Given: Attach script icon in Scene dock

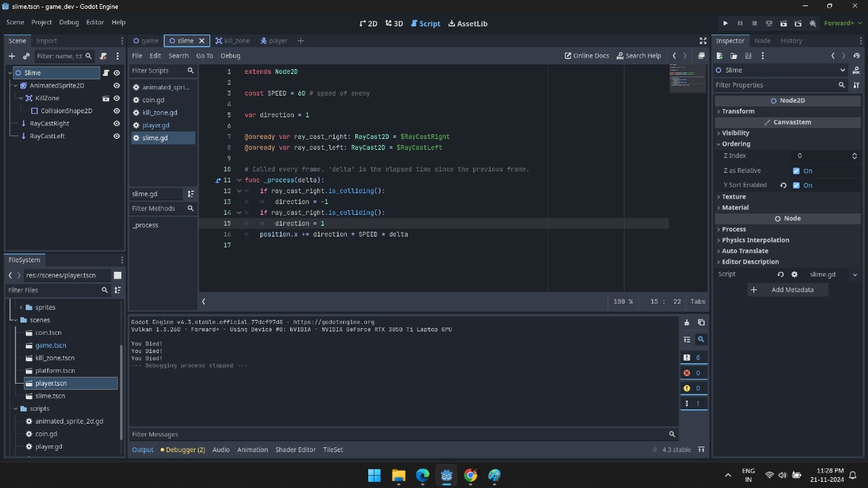Looking at the screenshot, I should tap(103, 56).
